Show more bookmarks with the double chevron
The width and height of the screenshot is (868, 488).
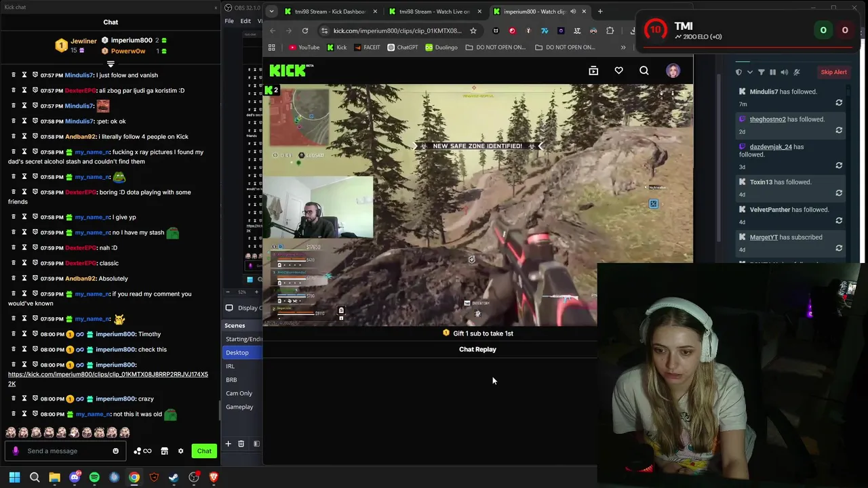point(623,47)
